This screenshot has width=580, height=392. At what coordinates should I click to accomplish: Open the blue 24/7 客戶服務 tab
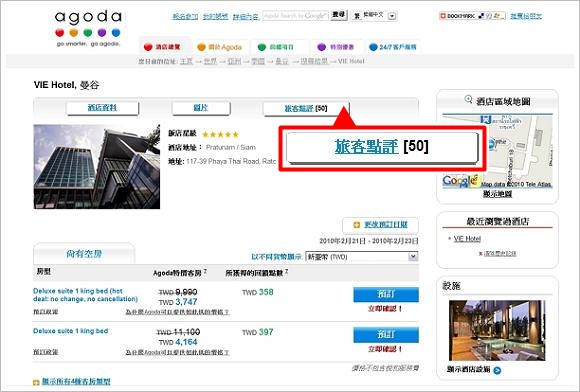(393, 47)
